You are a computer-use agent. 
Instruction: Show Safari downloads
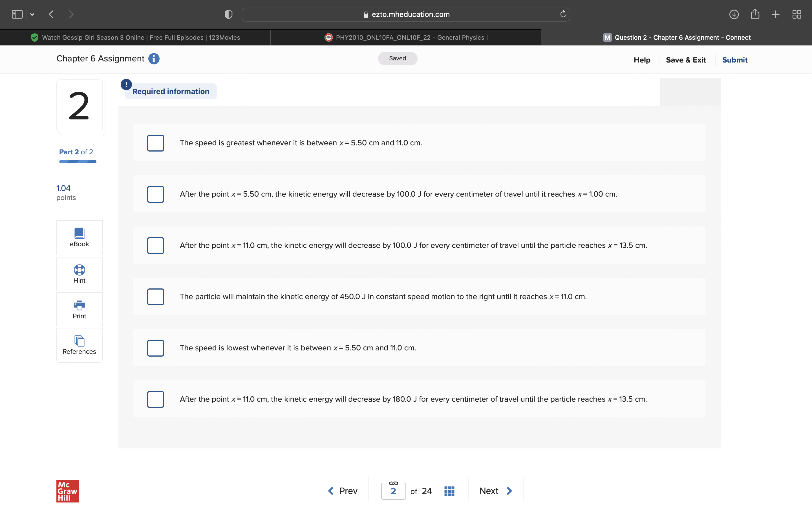pos(734,14)
